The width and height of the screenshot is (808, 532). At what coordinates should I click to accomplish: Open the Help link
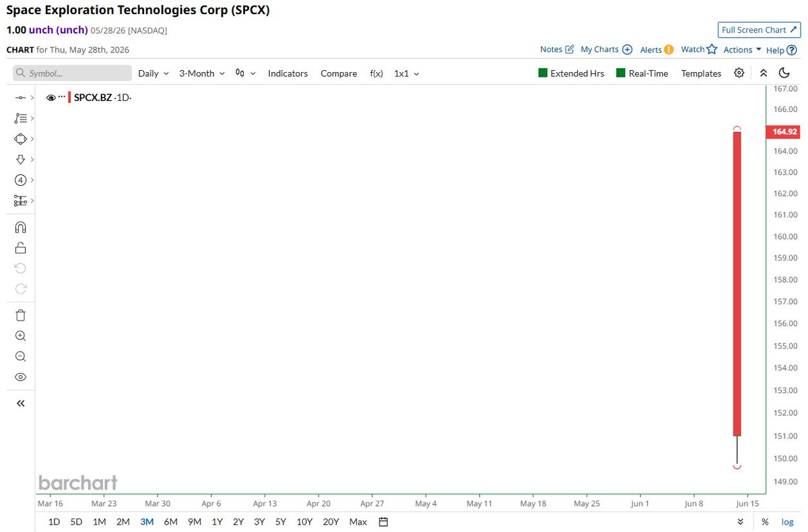[781, 49]
